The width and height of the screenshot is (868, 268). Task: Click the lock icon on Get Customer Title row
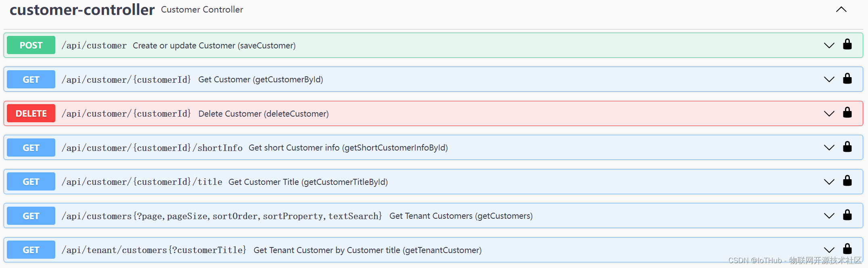(x=847, y=181)
